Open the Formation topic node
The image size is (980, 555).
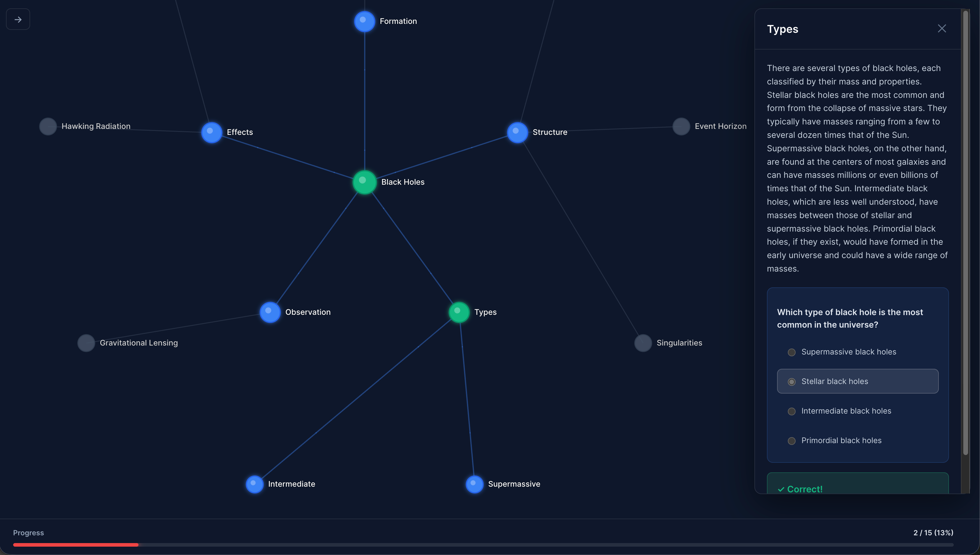tap(364, 21)
